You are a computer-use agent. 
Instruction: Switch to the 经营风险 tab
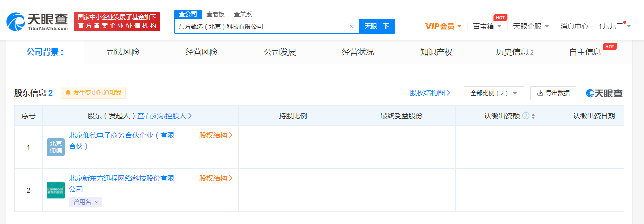(x=201, y=52)
